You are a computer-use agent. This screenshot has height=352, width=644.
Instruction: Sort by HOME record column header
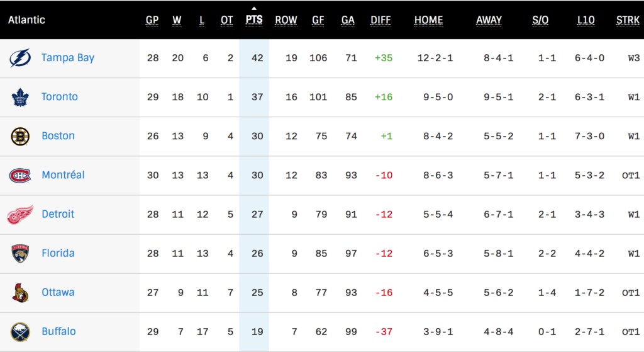tap(428, 20)
